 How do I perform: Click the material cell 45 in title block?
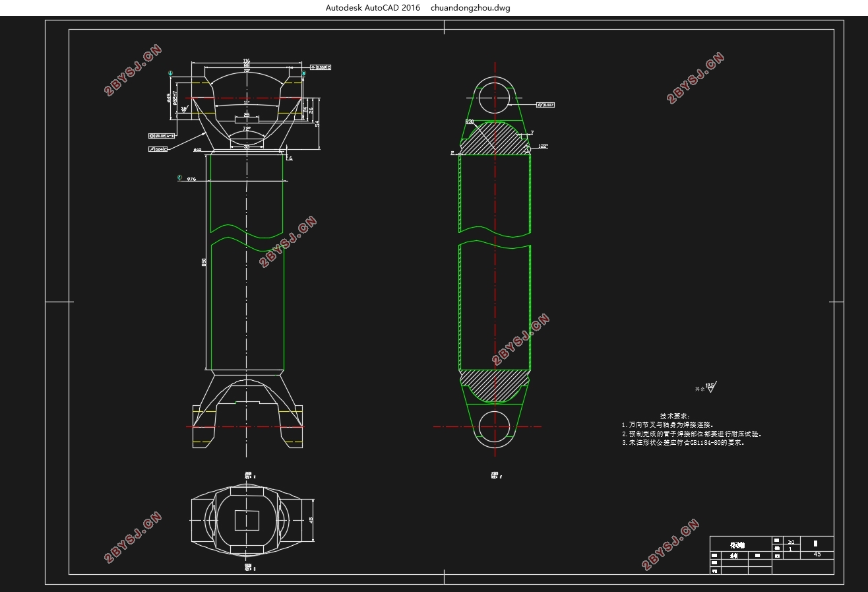[817, 554]
